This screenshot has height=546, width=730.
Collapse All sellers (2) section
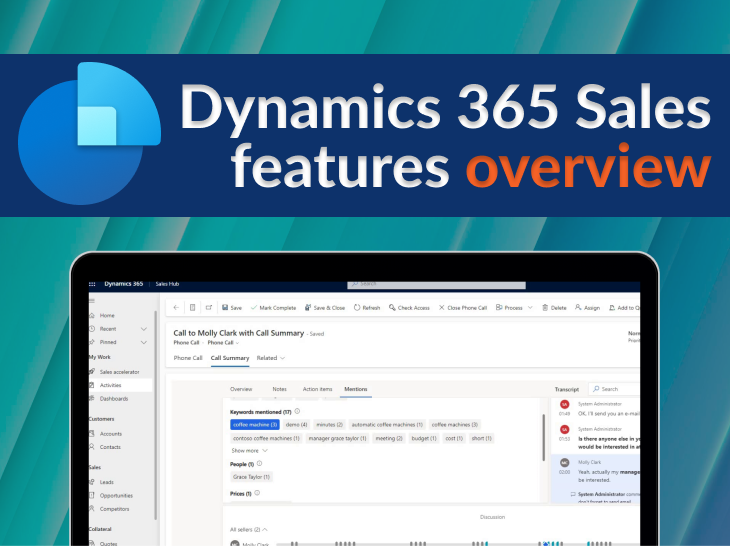pyautogui.click(x=249, y=530)
